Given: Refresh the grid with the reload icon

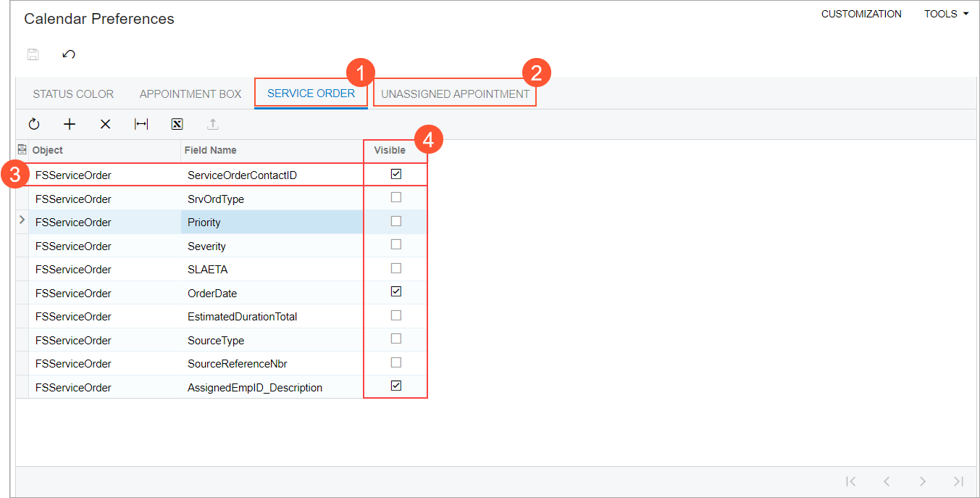Looking at the screenshot, I should click(34, 124).
